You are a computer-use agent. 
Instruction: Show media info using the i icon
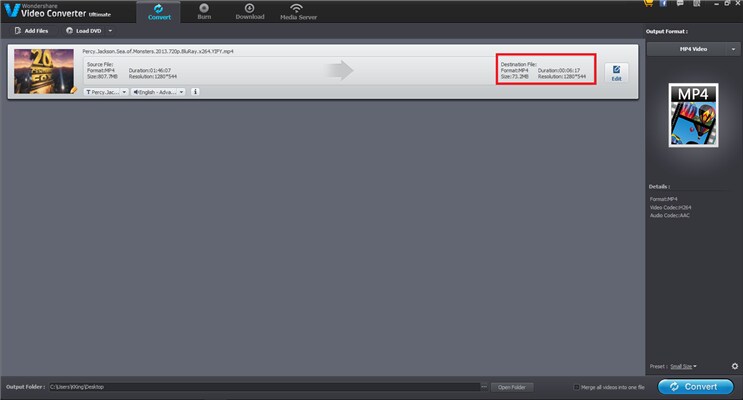195,92
